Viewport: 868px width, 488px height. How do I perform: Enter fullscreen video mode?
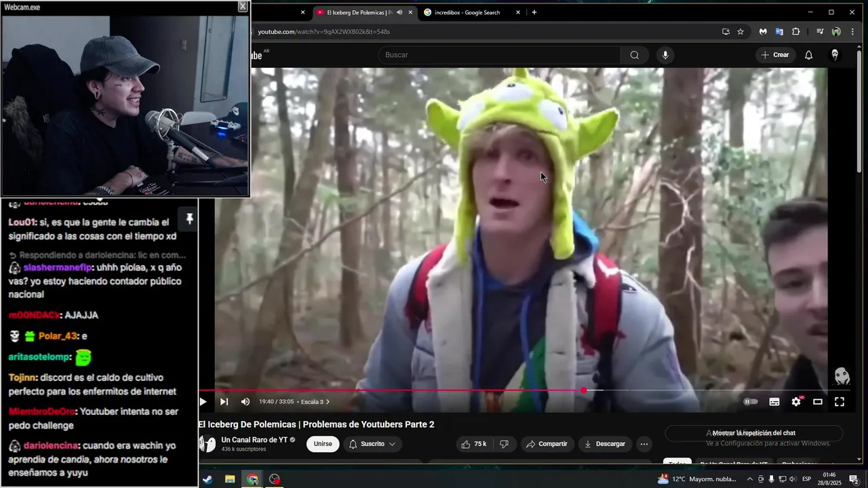840,402
